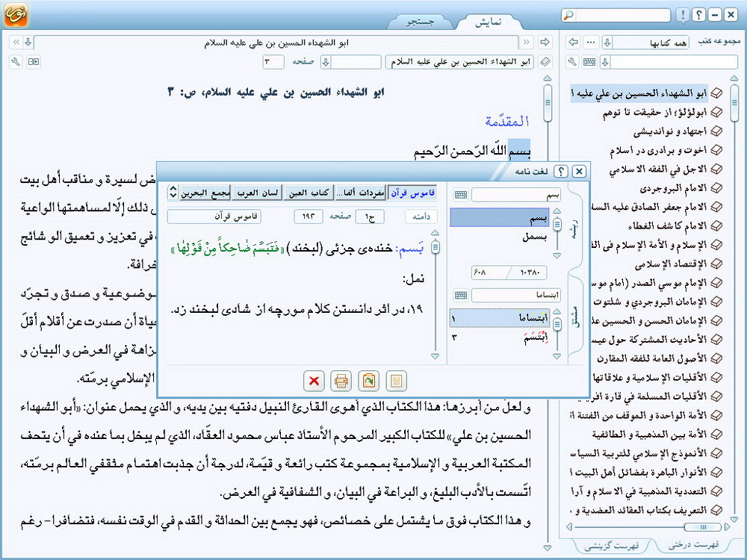Select بسمل in the root list
Image resolution: width=747 pixels, height=560 pixels.
[535, 237]
